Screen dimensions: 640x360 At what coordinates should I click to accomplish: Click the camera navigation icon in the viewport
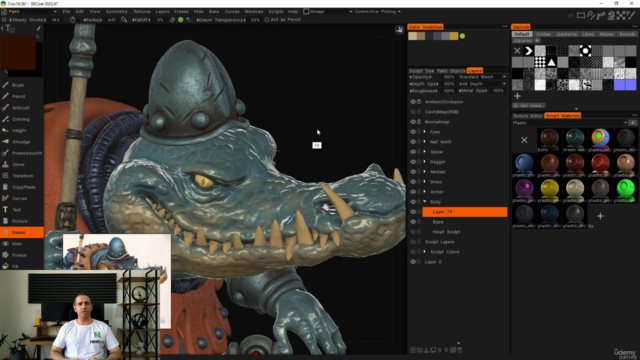tap(400, 30)
